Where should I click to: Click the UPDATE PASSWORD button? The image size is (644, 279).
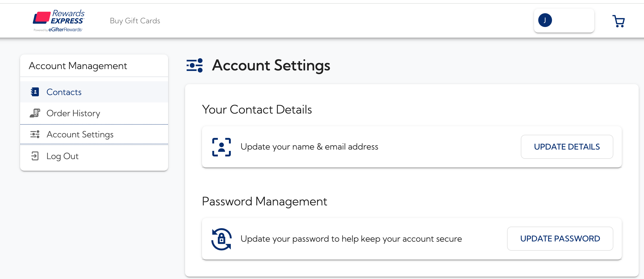(x=560, y=238)
